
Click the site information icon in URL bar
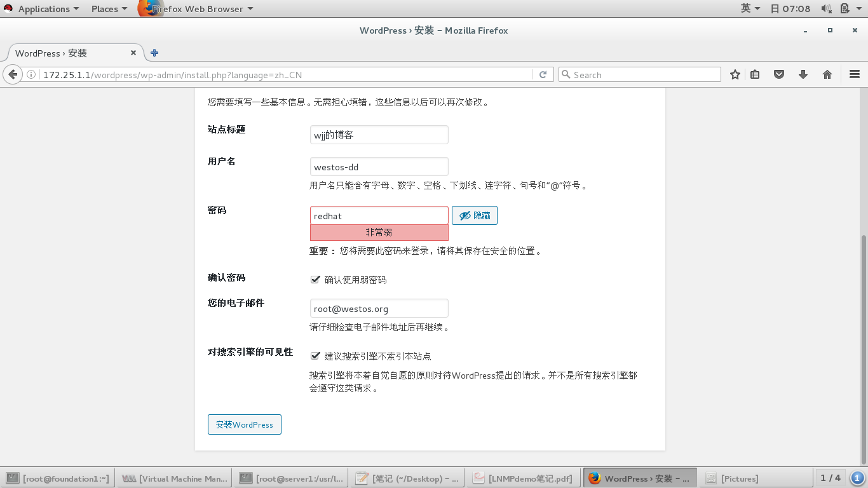pyautogui.click(x=32, y=74)
